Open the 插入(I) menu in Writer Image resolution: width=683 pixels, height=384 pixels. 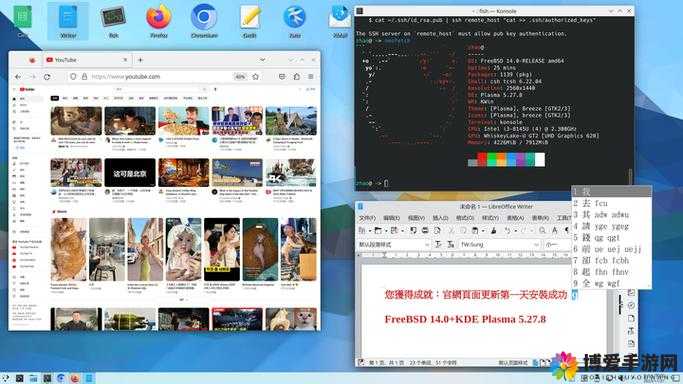click(440, 218)
